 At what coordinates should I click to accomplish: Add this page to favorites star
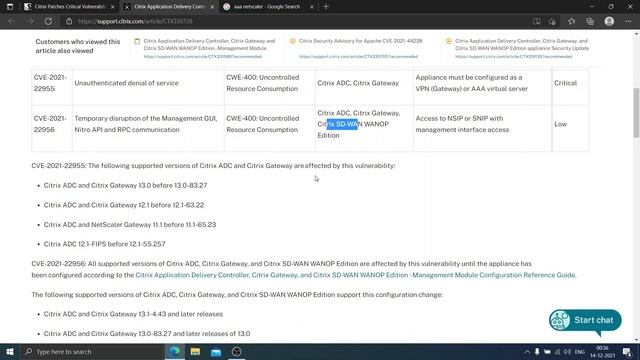pos(552,21)
